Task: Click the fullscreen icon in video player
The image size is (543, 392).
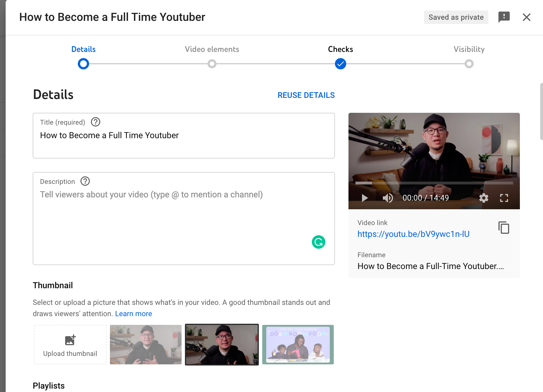Action: tap(504, 198)
